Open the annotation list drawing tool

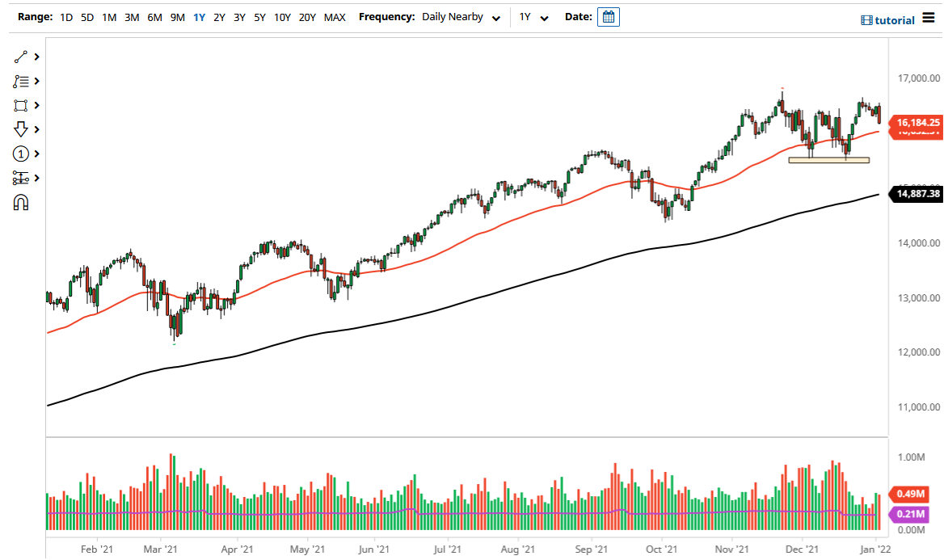pos(22,81)
